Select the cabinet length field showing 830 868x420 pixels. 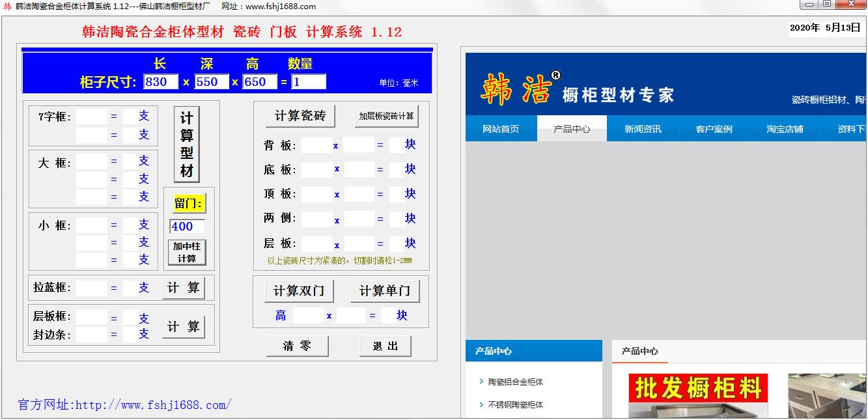pyautogui.click(x=161, y=82)
